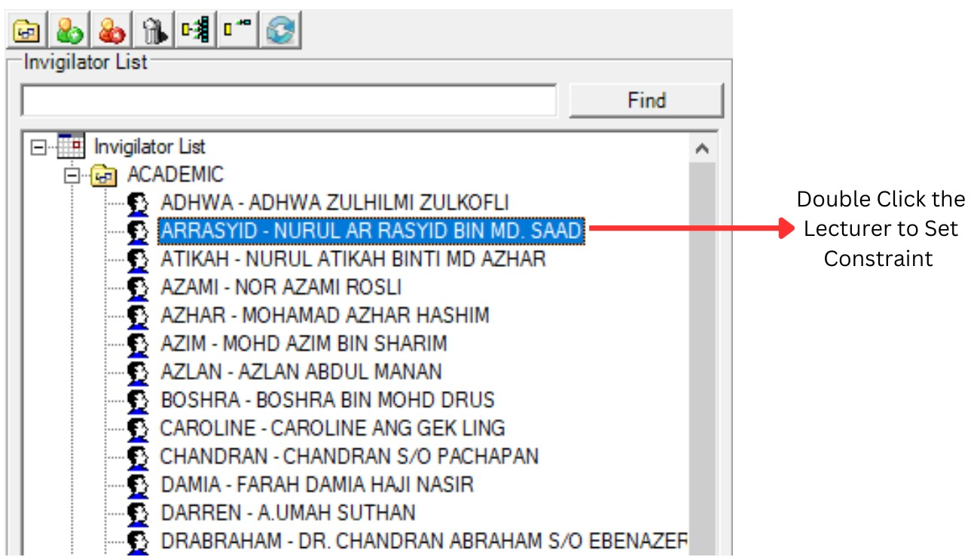This screenshot has height=560, width=980.
Task: Click the expand all tree nodes icon
Action: point(196,31)
